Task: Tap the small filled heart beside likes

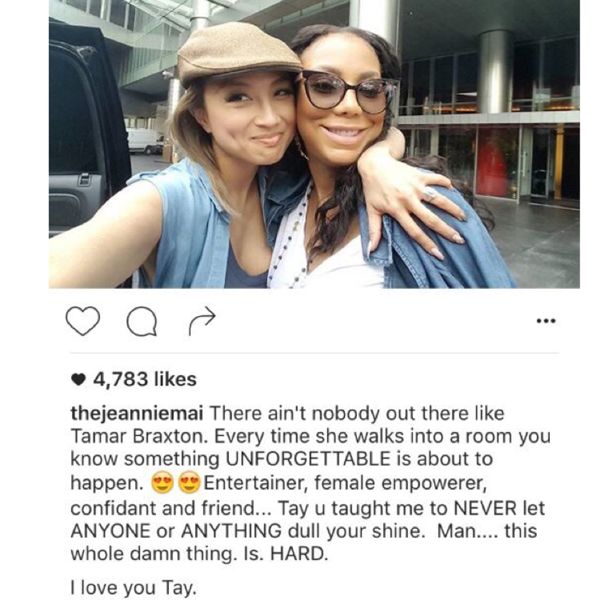Action: pos(78,379)
